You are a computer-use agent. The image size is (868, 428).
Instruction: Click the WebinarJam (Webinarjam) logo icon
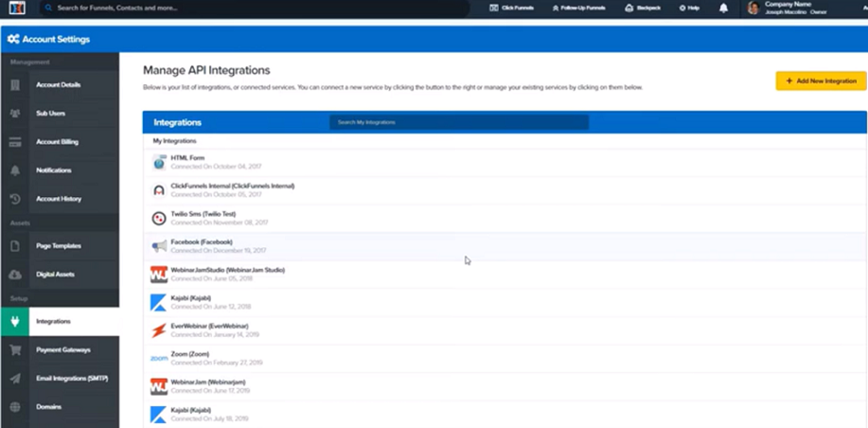tap(159, 386)
